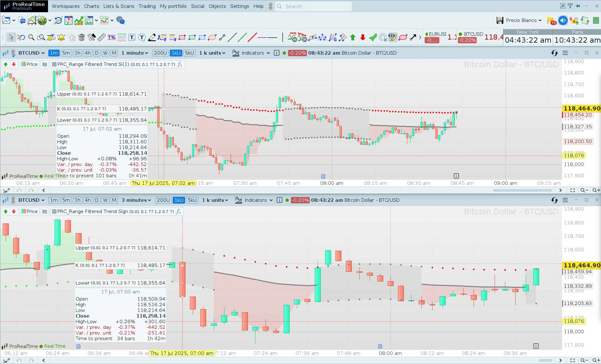Viewport: 601px width, 364px height.
Task: Expand more drawing tools with right chevron
Action: click(420, 38)
